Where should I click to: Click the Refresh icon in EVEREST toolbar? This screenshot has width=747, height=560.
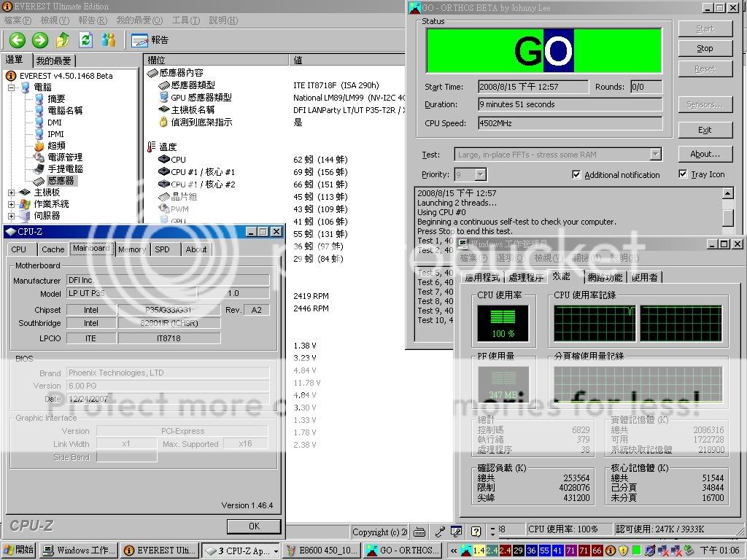pyautogui.click(x=86, y=40)
